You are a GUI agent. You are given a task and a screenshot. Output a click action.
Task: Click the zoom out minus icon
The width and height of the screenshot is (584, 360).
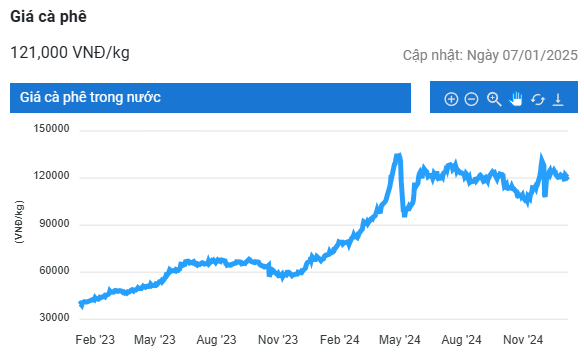[471, 99]
